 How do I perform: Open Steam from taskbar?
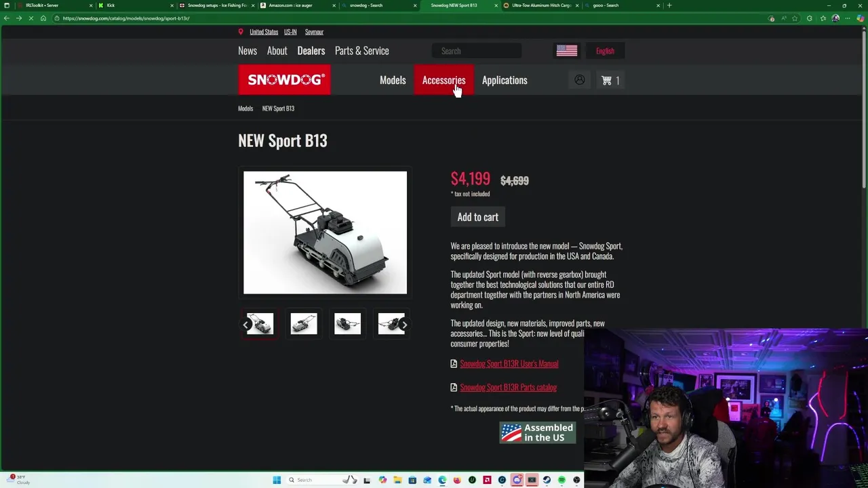tap(547, 480)
